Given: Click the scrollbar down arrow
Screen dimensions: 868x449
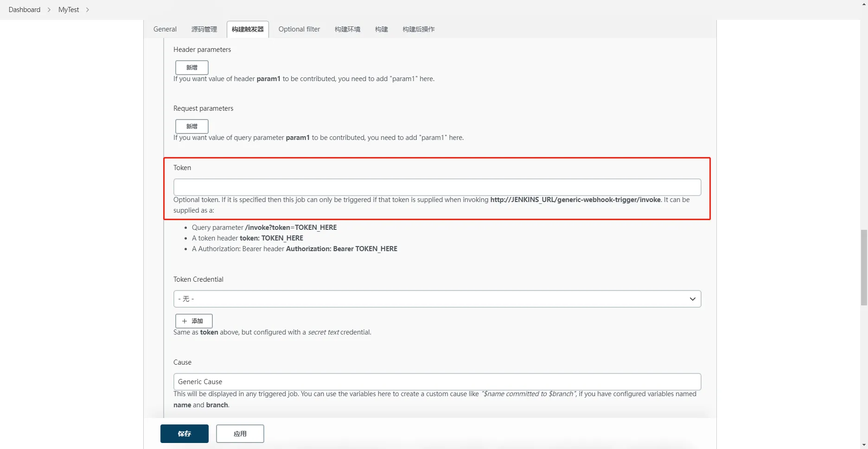Looking at the screenshot, I should (x=864, y=445).
